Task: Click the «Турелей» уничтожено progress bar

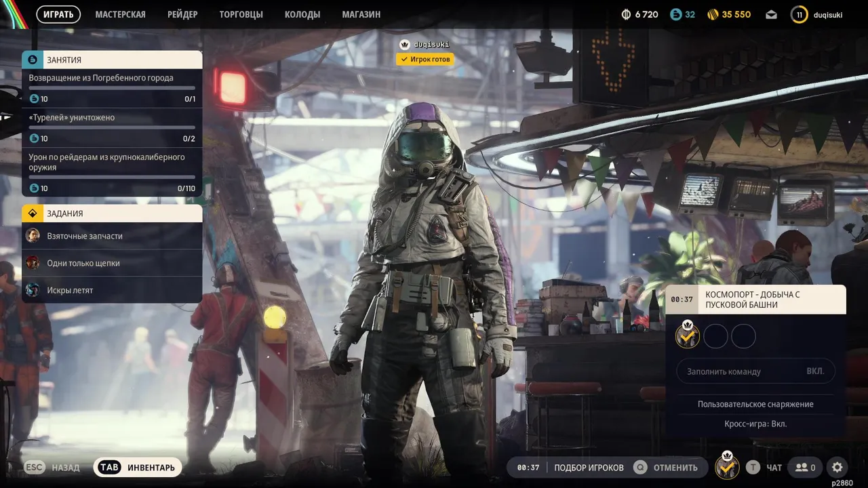Action: coord(112,127)
